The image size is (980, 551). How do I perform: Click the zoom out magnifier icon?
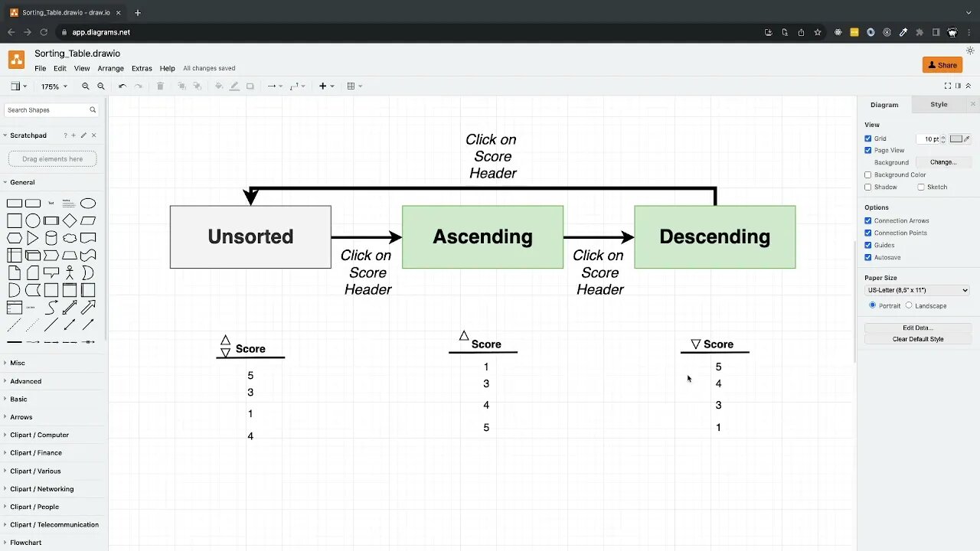click(101, 86)
